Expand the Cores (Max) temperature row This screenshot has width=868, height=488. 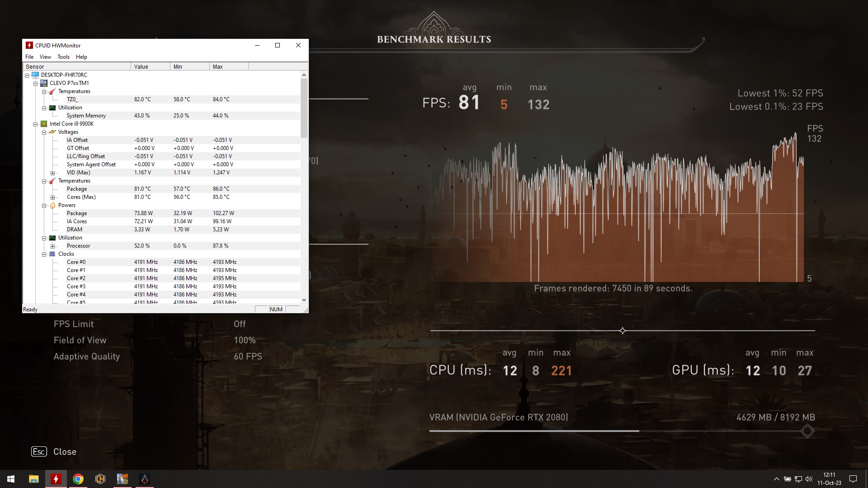click(x=53, y=197)
